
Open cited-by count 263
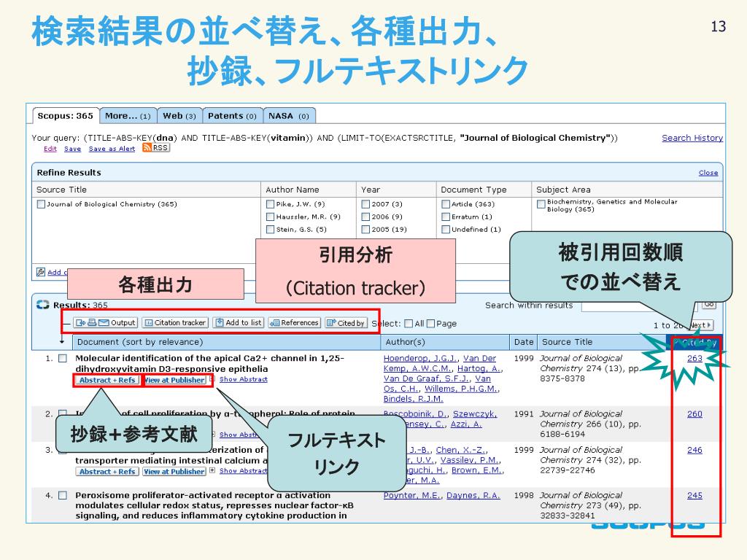pos(694,359)
